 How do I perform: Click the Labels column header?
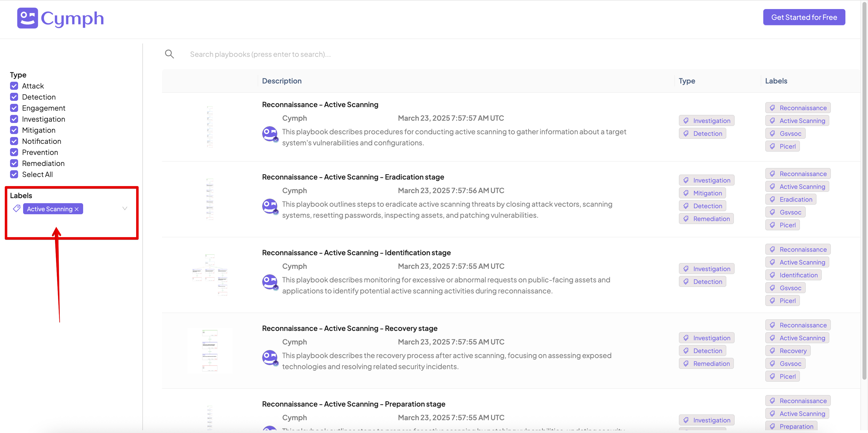pos(776,81)
